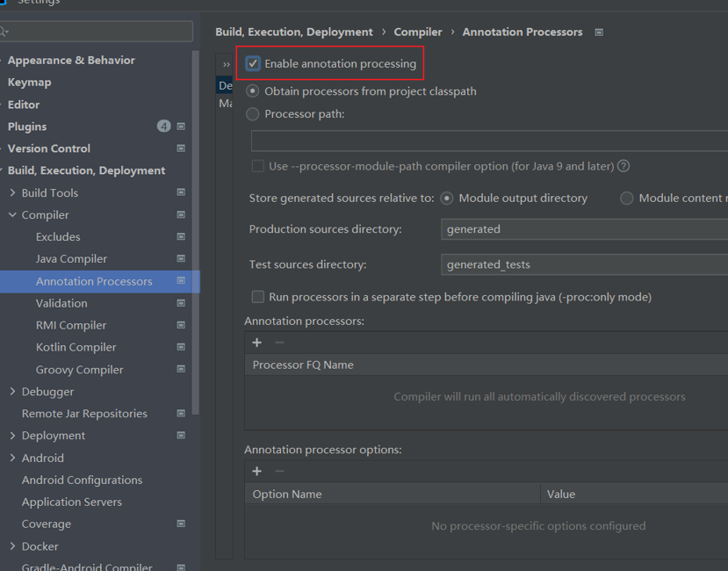Select Processor path radio button
The height and width of the screenshot is (571, 728).
(x=253, y=113)
